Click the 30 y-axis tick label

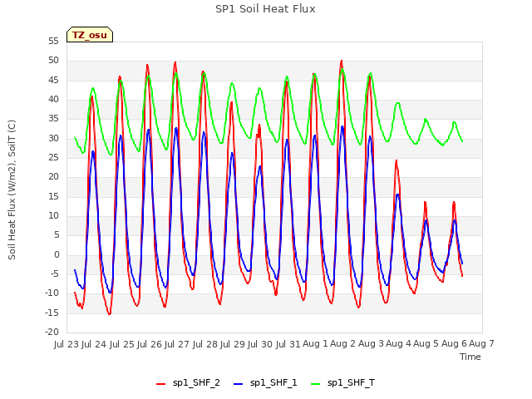click(x=53, y=138)
